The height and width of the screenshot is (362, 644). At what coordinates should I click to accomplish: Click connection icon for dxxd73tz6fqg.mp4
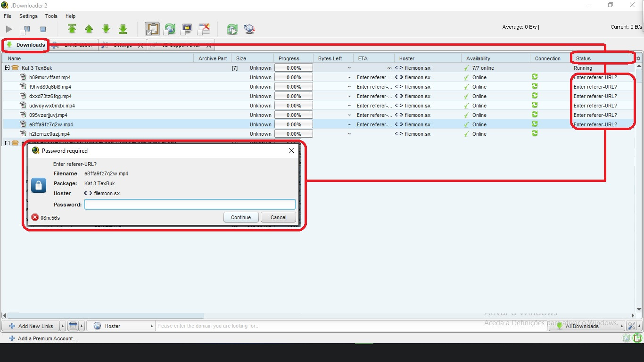pos(535,96)
